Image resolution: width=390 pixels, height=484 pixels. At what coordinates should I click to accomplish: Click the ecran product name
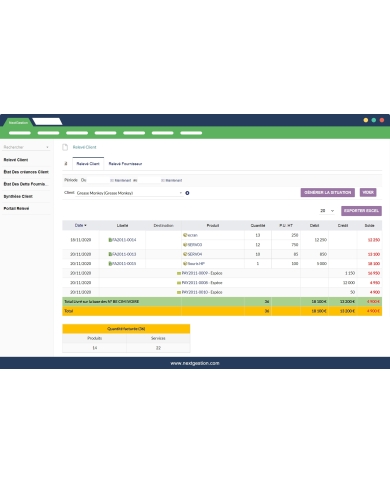pyautogui.click(x=193, y=235)
